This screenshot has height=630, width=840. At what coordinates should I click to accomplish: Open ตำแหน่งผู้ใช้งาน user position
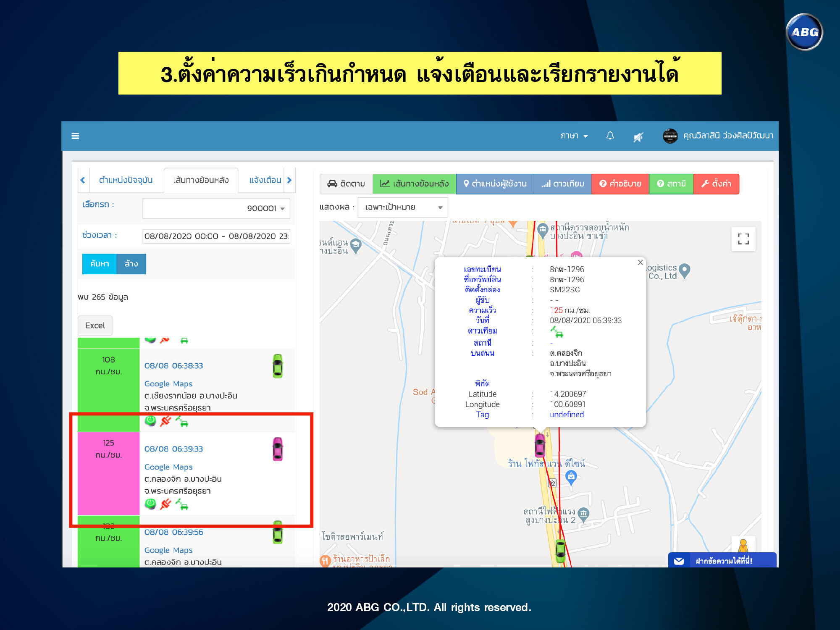pos(495,184)
